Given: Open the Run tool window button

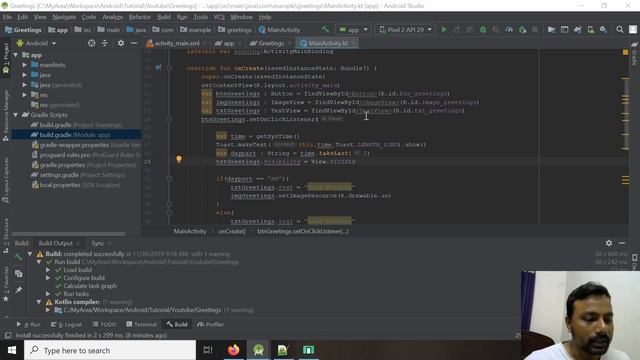Looking at the screenshot, I should point(29,324).
